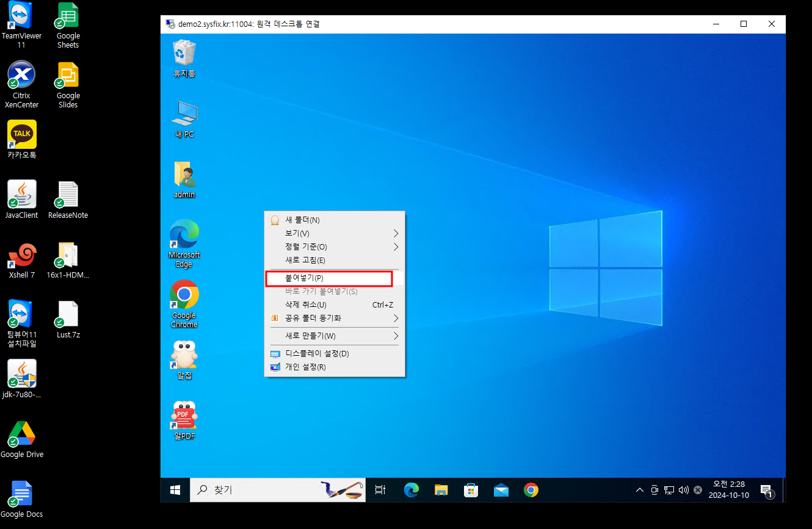Select 새로 고침(E) from context menu
This screenshot has width=812, height=529.
pyautogui.click(x=305, y=261)
